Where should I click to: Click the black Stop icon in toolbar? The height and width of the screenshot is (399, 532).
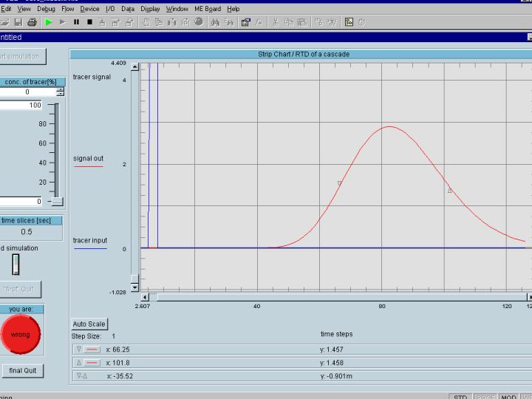tap(89, 22)
